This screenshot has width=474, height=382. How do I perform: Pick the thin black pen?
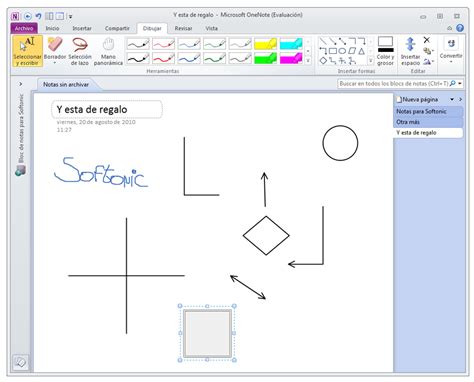[138, 44]
